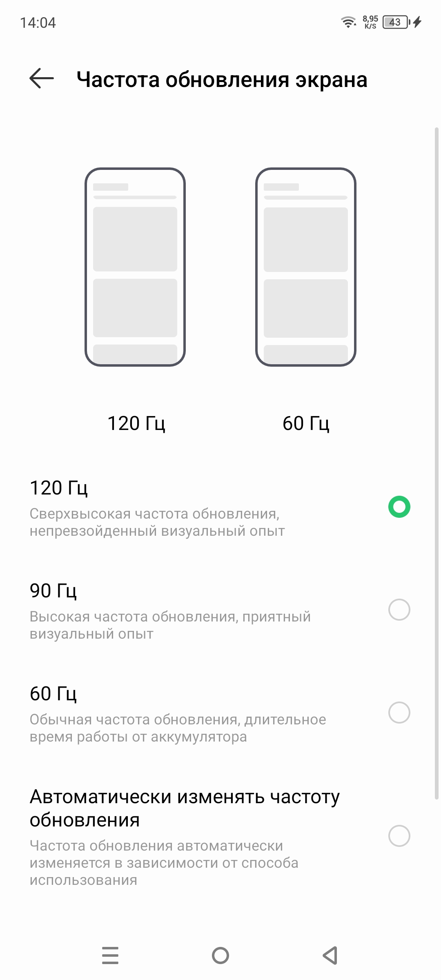The height and width of the screenshot is (980, 441).
Task: Select the 90 Гц radio button
Action: [399, 610]
